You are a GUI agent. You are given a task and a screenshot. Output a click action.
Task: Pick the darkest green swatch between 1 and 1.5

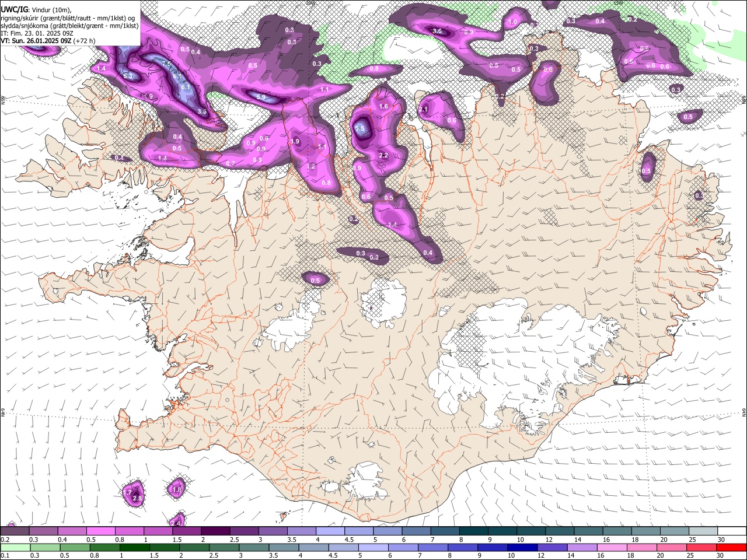[x=134, y=547]
